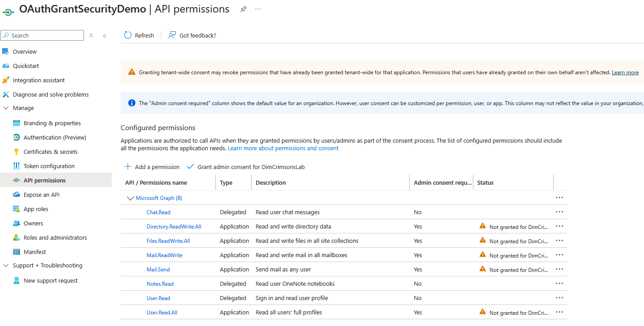Image resolution: width=644 pixels, height=326 pixels.
Task: Open the Certificates & secrets key icon
Action: [x=17, y=152]
